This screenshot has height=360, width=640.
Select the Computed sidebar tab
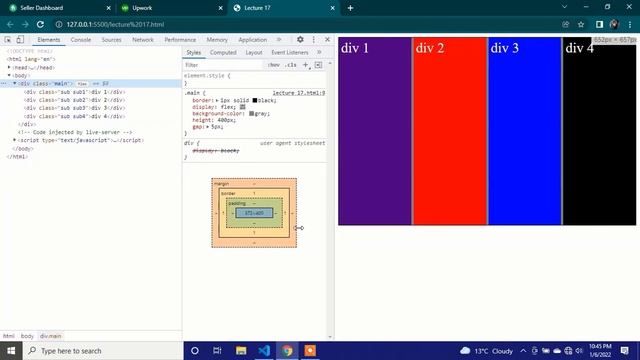point(223,52)
